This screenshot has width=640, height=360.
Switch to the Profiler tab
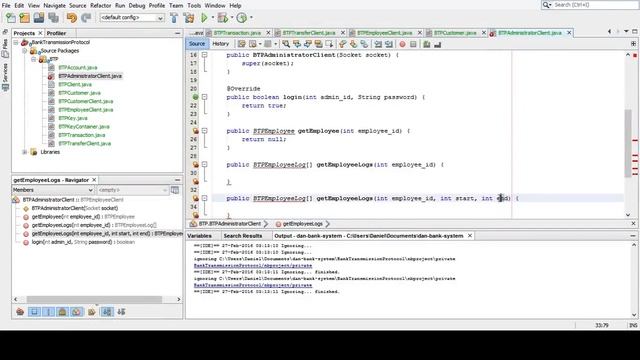(x=56, y=33)
